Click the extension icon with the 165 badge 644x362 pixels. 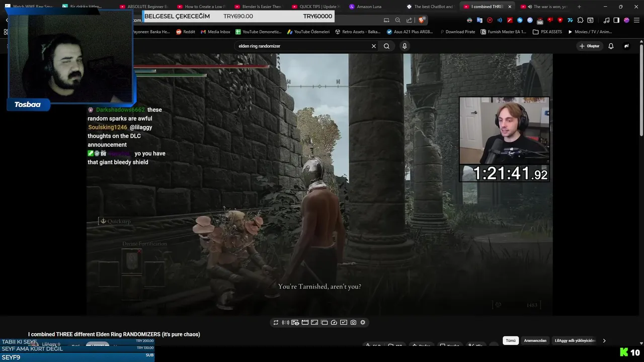(x=540, y=21)
